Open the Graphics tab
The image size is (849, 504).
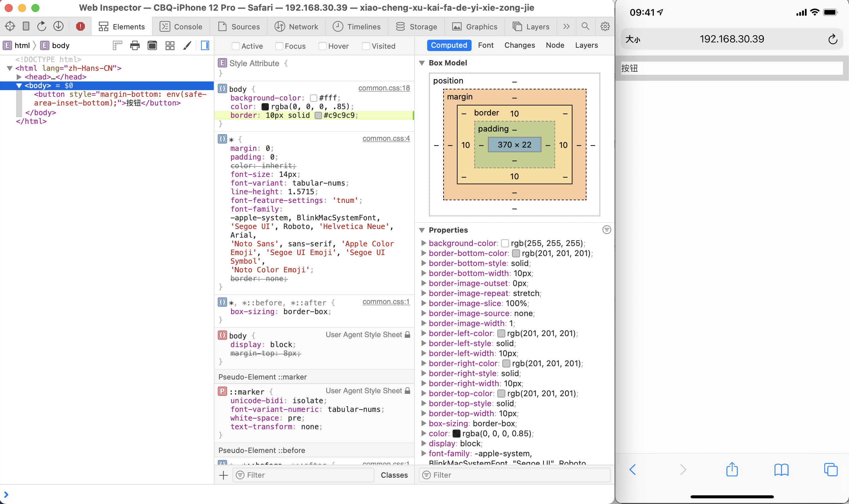(x=475, y=26)
